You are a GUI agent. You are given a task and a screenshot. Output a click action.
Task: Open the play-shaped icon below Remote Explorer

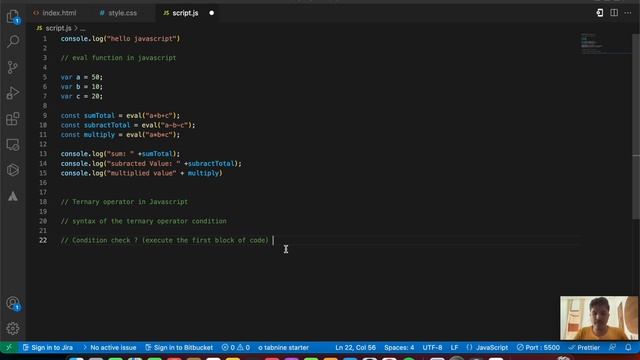[x=13, y=170]
